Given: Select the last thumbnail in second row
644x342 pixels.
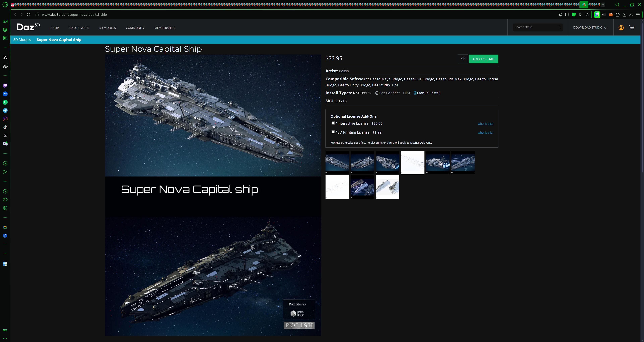Looking at the screenshot, I should (387, 187).
